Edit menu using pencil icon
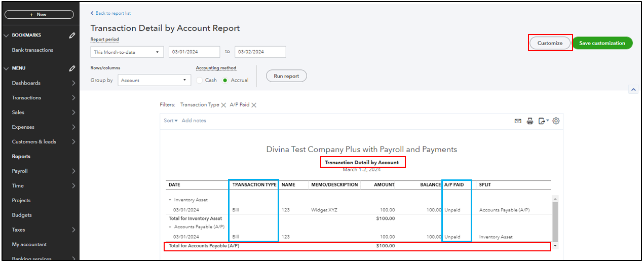The width and height of the screenshot is (644, 262). click(x=72, y=68)
